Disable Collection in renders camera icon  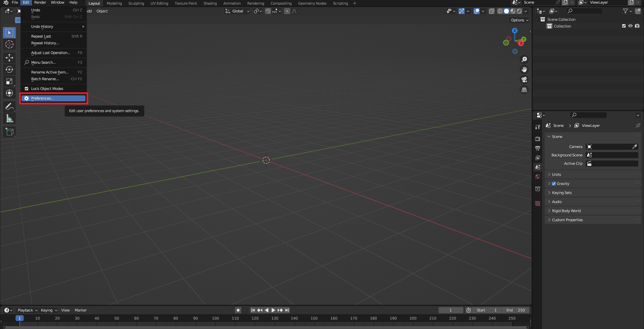coord(637,26)
